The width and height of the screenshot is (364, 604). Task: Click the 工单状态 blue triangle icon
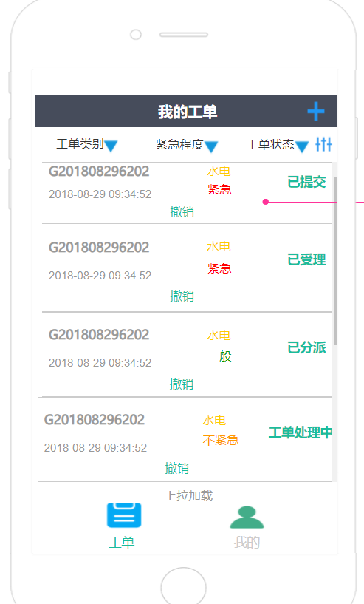tap(302, 147)
